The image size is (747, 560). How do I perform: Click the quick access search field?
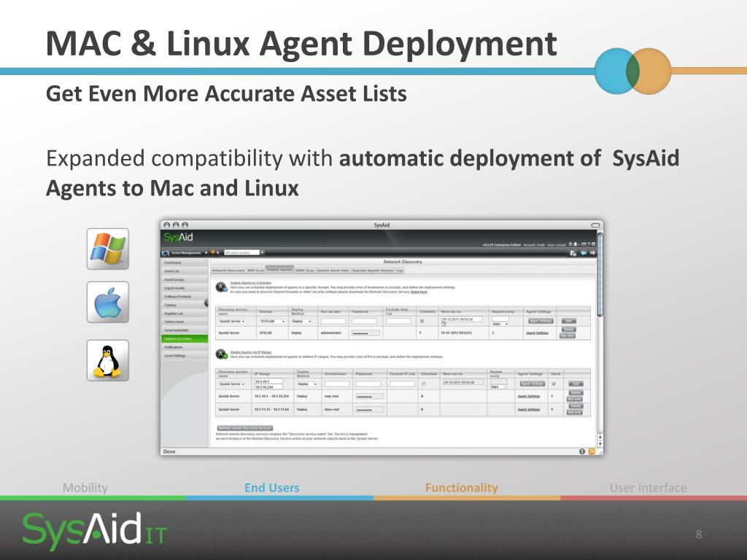(x=241, y=252)
